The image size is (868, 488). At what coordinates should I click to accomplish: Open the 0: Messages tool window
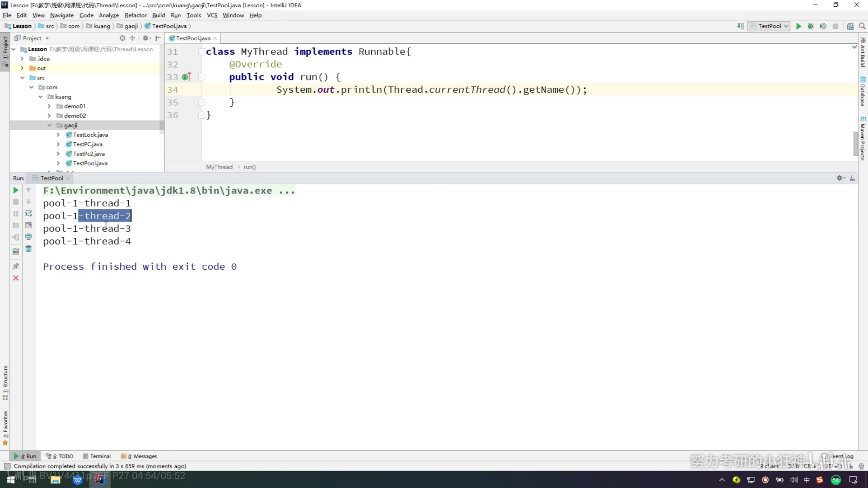click(139, 456)
